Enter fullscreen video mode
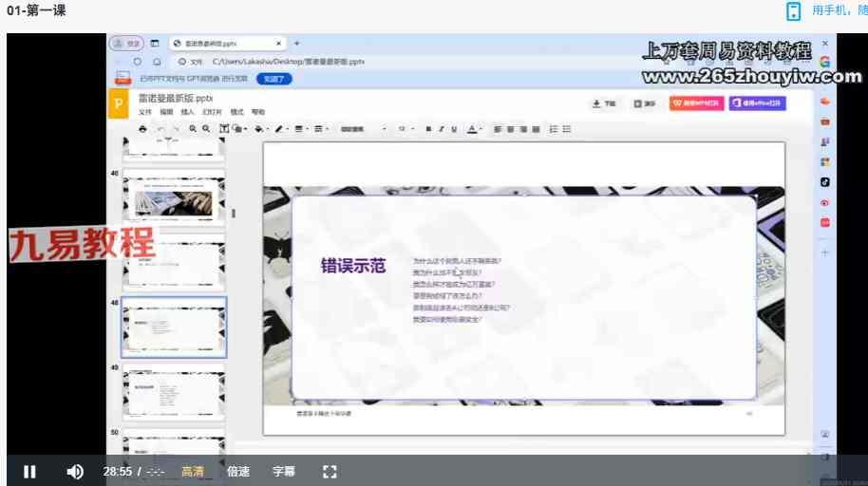This screenshot has width=868, height=486. tap(330, 472)
